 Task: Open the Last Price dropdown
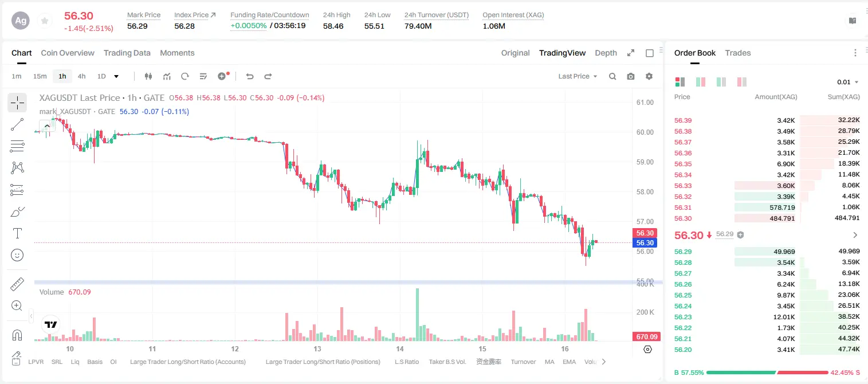click(x=578, y=76)
